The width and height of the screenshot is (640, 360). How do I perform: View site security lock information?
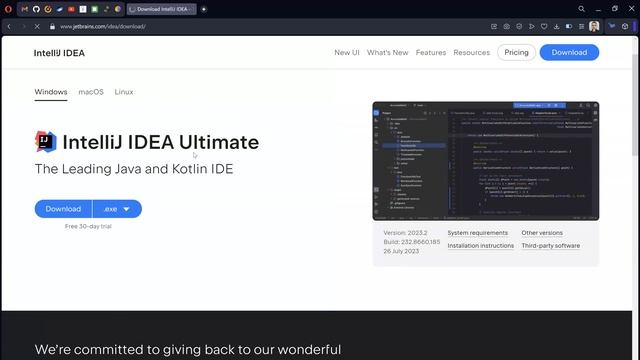click(x=52, y=27)
